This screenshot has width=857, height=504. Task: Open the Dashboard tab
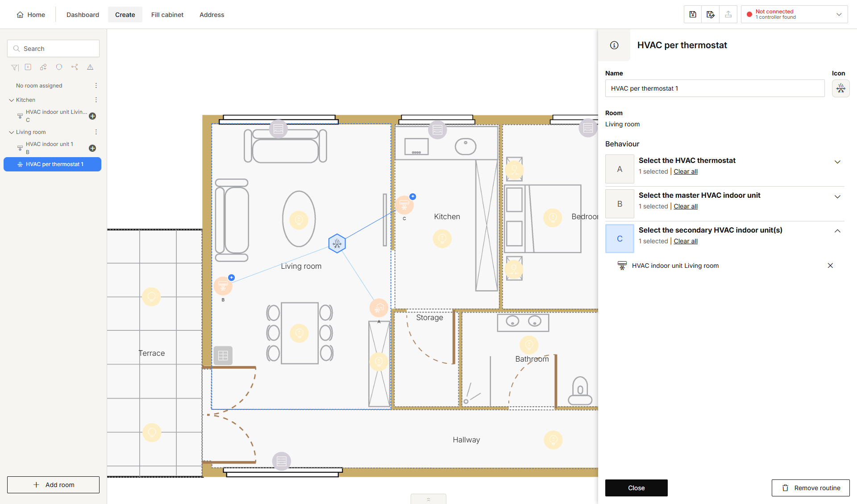(x=83, y=14)
